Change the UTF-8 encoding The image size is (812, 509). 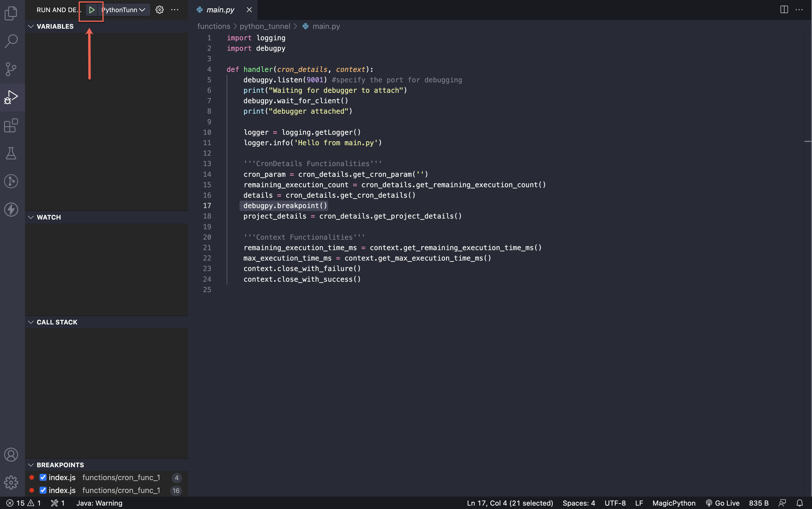click(615, 503)
